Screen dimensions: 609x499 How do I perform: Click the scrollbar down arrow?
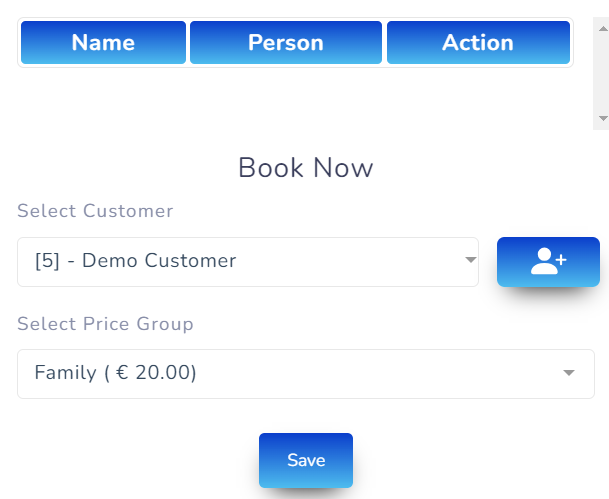[x=602, y=118]
